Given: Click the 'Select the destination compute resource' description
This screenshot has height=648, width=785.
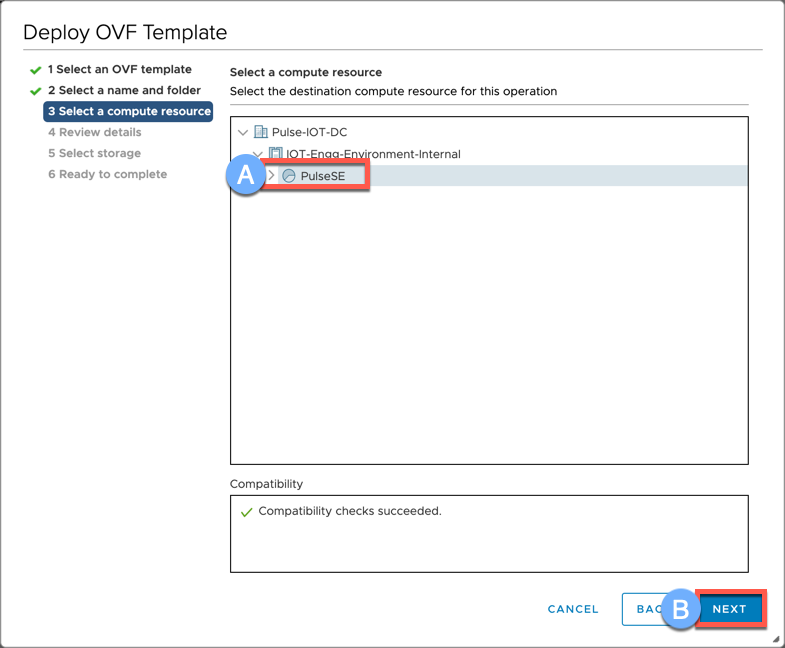Looking at the screenshot, I should (394, 91).
